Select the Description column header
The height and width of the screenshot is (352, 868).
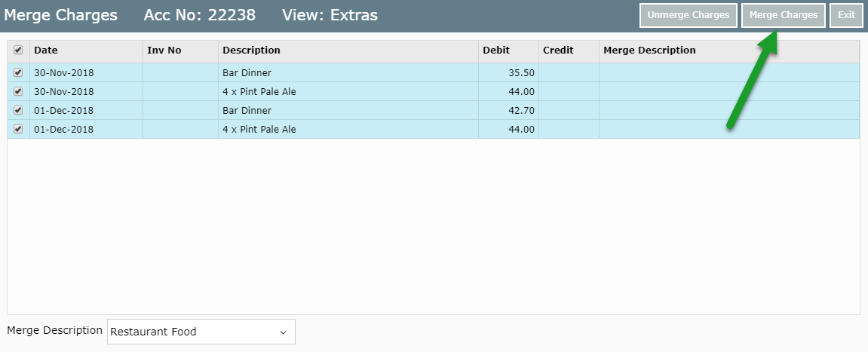tap(251, 51)
